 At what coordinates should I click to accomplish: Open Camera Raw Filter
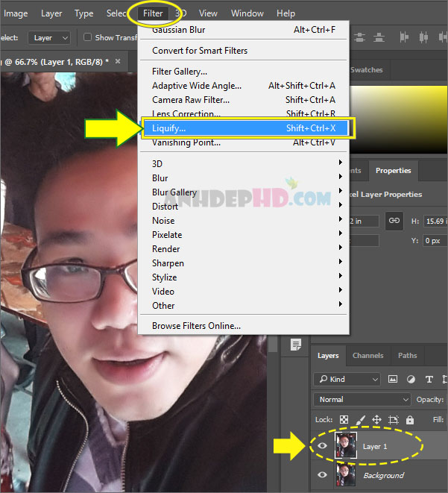point(244,100)
